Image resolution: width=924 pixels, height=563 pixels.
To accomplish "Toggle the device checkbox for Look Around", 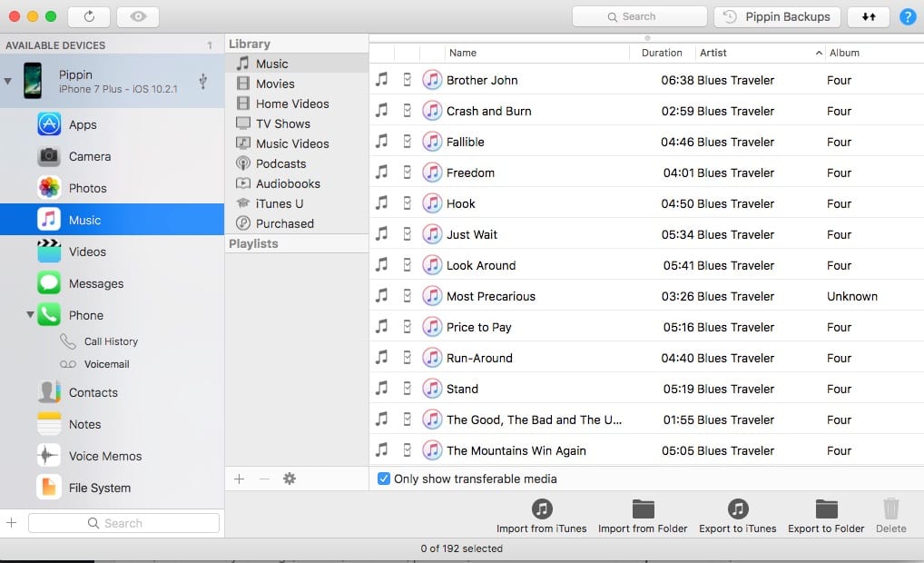I will pos(408,265).
